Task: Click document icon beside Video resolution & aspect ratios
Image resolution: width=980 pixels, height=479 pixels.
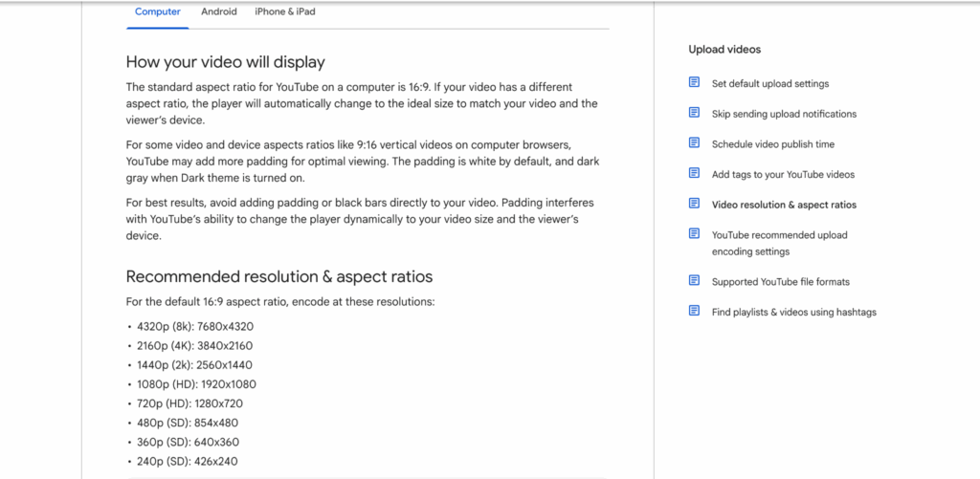Action: tap(694, 203)
